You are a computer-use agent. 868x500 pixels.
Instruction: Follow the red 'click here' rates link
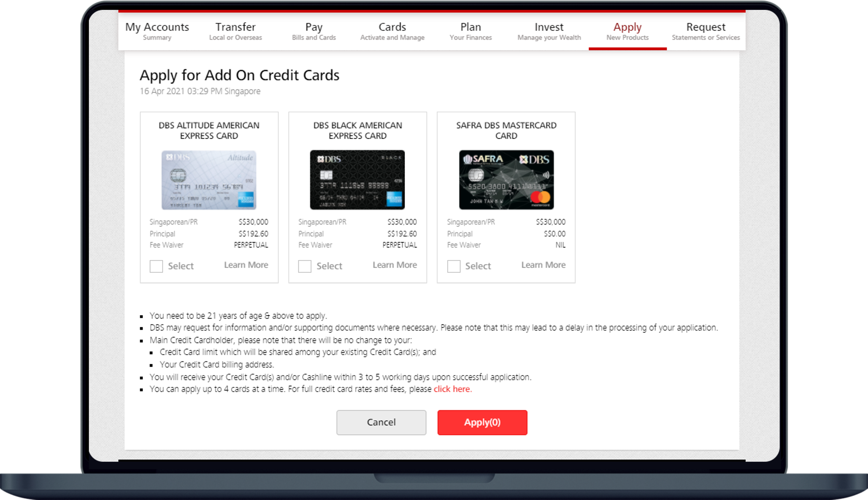pyautogui.click(x=452, y=389)
